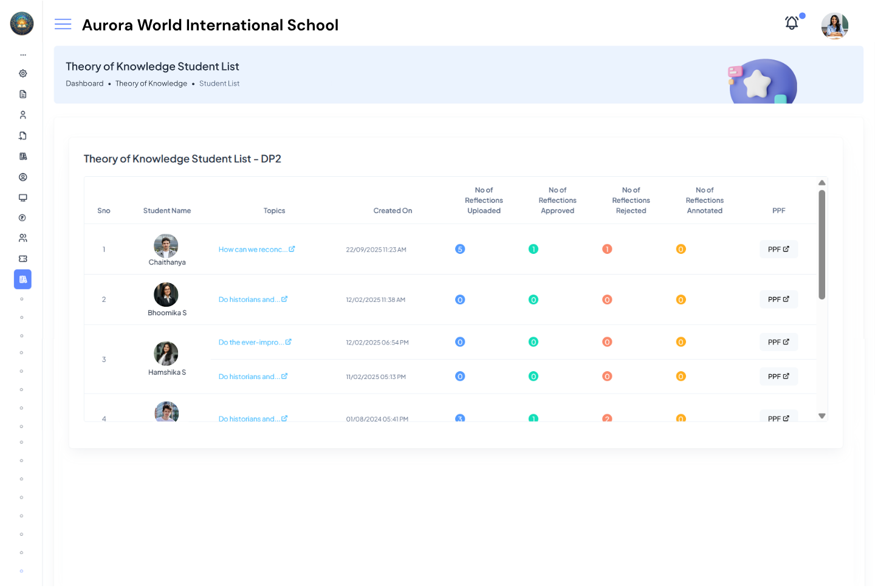
Task: Expand the three-dots sidebar section
Action: 23,55
